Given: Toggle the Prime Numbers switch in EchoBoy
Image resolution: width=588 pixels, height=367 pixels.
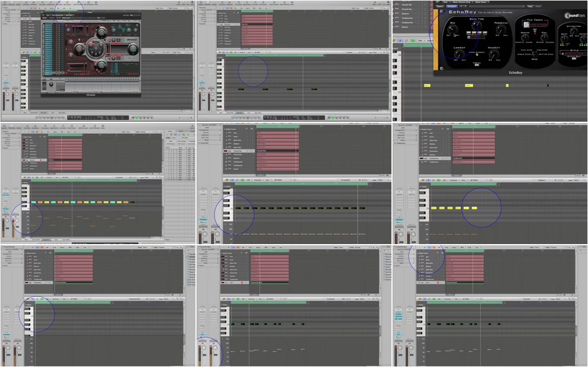Looking at the screenshot, I should point(477,55).
